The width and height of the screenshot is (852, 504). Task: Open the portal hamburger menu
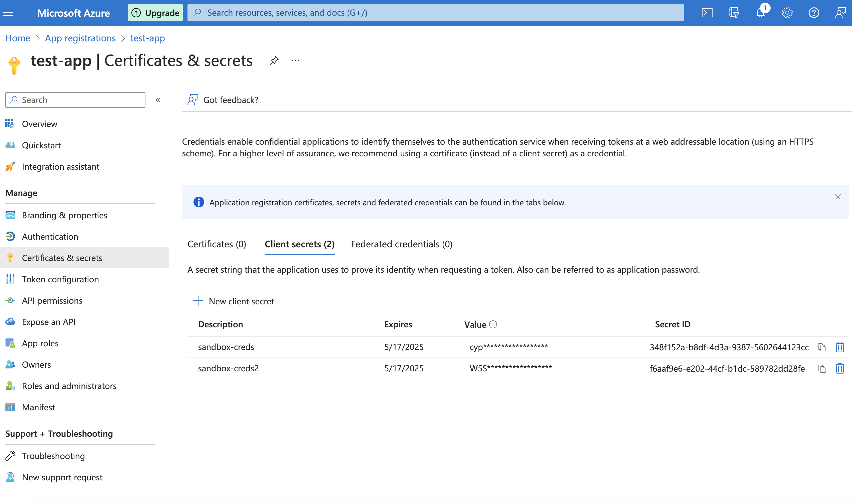coord(8,13)
